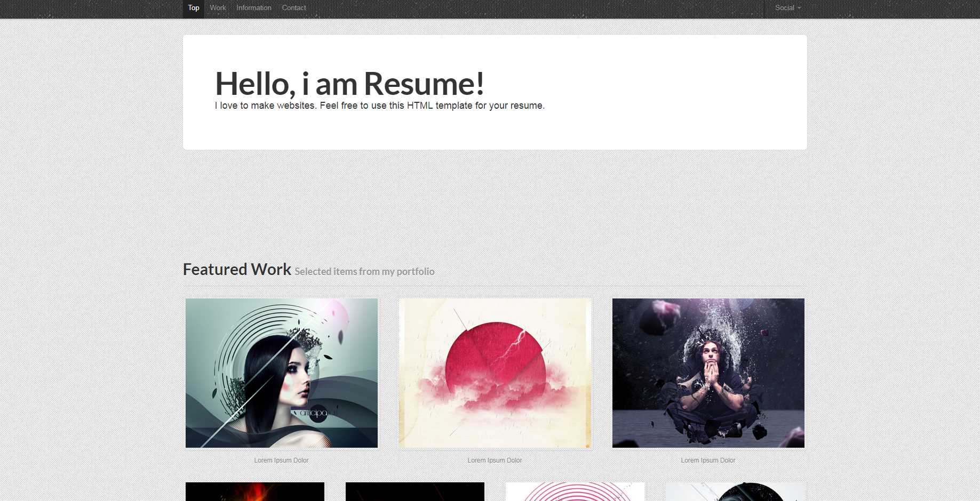Open the woman with black hair artwork
Screen dimensions: 980x501
pos(282,373)
